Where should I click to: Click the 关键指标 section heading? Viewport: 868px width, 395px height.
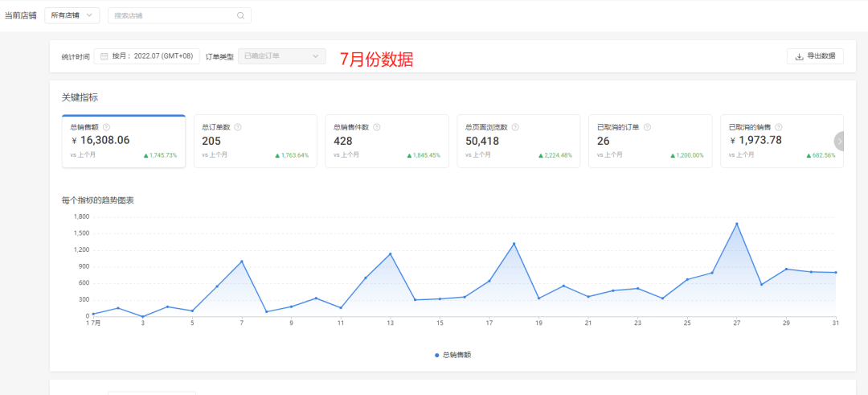[80, 97]
